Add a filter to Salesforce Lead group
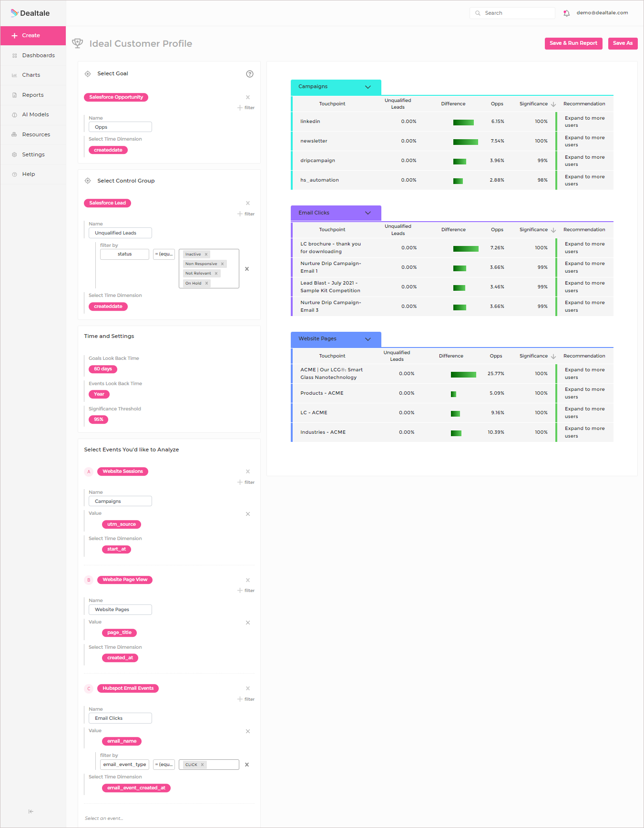 pos(246,214)
